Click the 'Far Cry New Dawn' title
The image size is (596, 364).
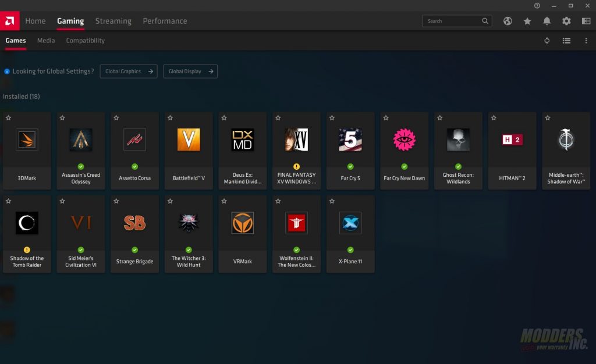[x=405, y=178]
